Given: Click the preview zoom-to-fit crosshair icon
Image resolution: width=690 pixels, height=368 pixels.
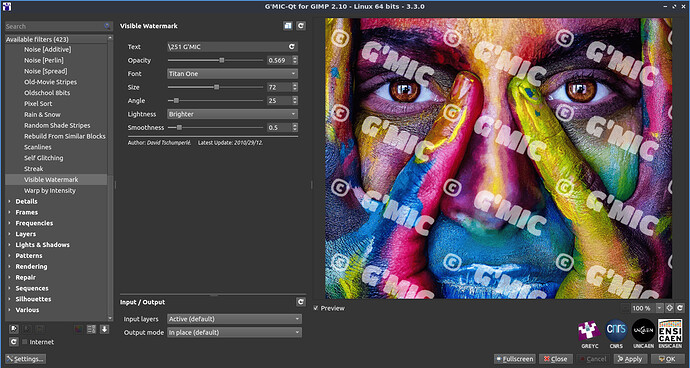Looking at the screenshot, I should 670,308.
